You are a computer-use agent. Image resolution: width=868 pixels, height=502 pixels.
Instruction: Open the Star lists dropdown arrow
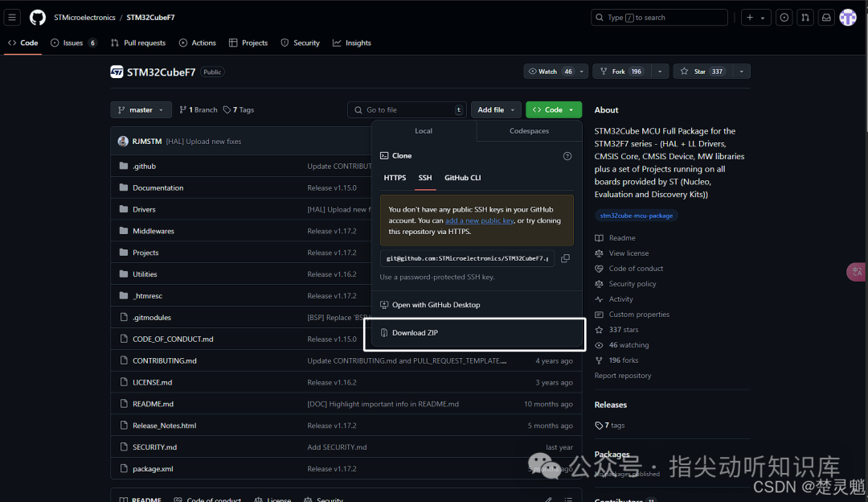coord(741,72)
